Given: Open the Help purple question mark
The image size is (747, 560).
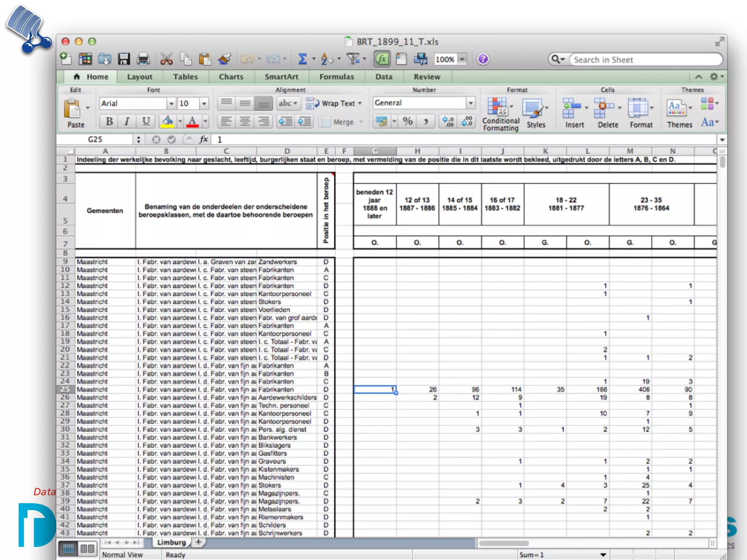Looking at the screenshot, I should pyautogui.click(x=483, y=59).
